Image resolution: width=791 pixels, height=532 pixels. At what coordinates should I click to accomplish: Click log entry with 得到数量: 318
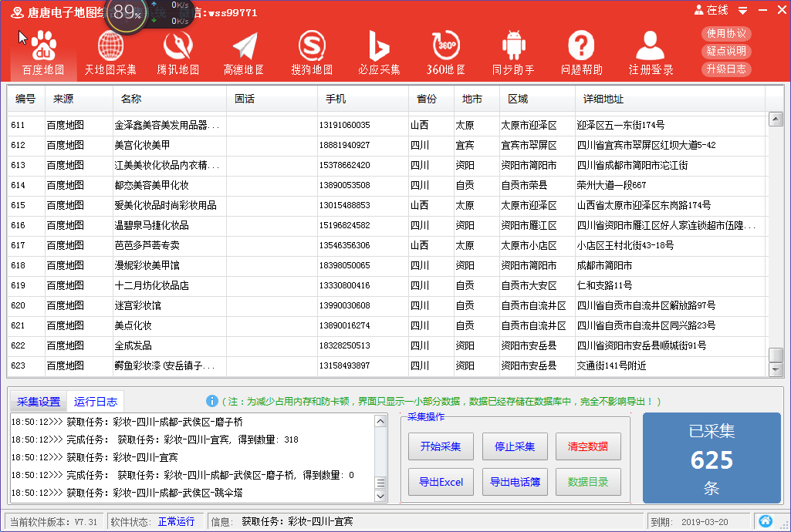coord(154,439)
